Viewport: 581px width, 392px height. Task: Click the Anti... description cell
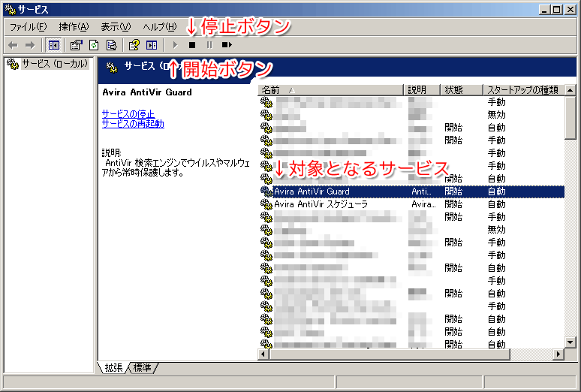[421, 191]
